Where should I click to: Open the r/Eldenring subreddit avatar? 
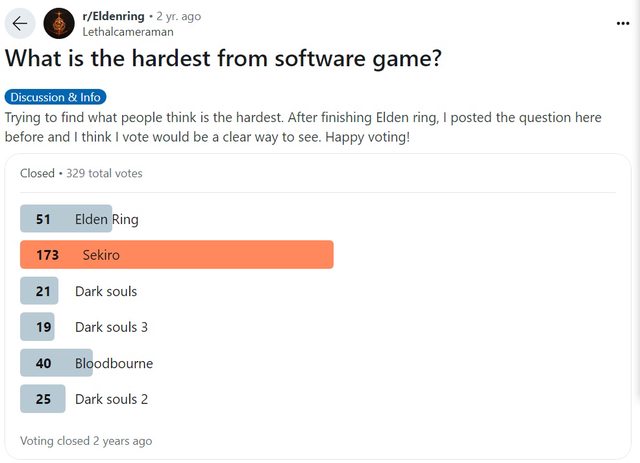[x=59, y=23]
